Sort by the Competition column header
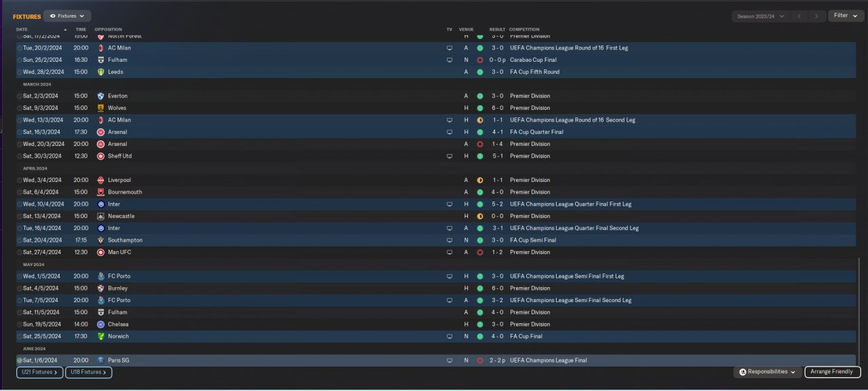868x391 pixels. click(x=525, y=30)
